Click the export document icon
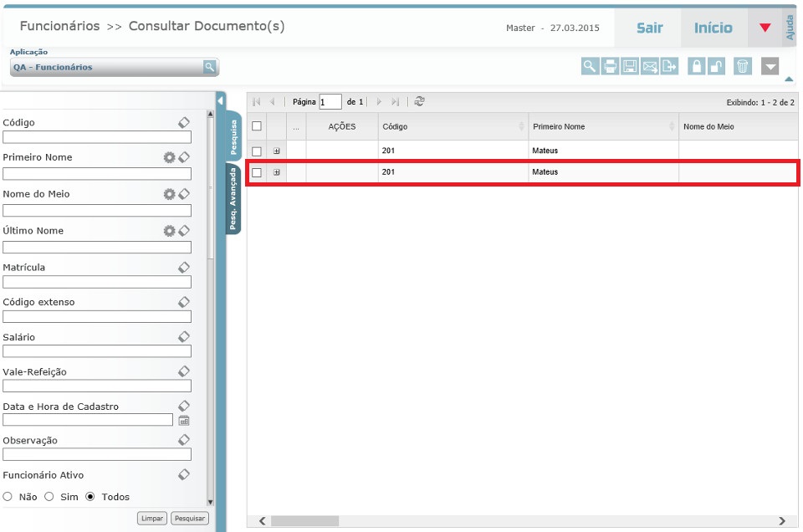The height and width of the screenshot is (532, 803). coord(669,67)
